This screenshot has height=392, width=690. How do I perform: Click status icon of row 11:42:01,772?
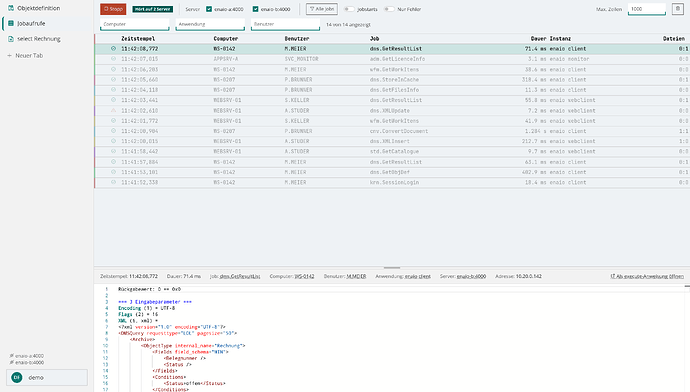113,121
